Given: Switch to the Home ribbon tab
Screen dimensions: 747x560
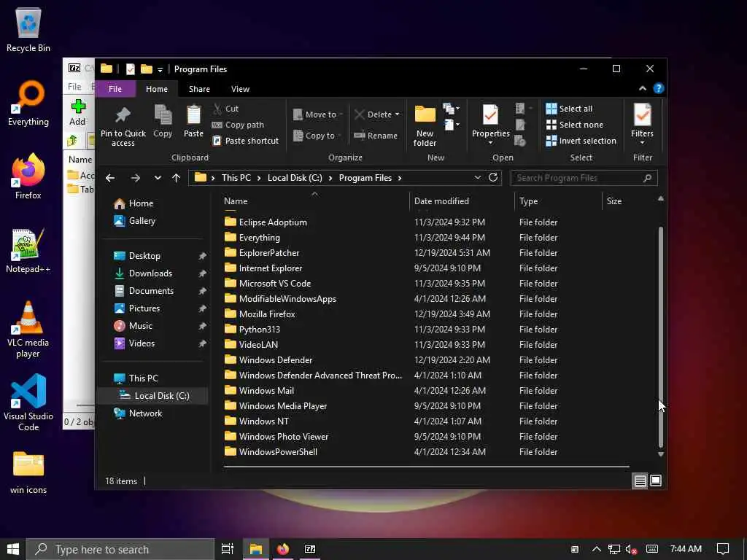Looking at the screenshot, I should [157, 89].
